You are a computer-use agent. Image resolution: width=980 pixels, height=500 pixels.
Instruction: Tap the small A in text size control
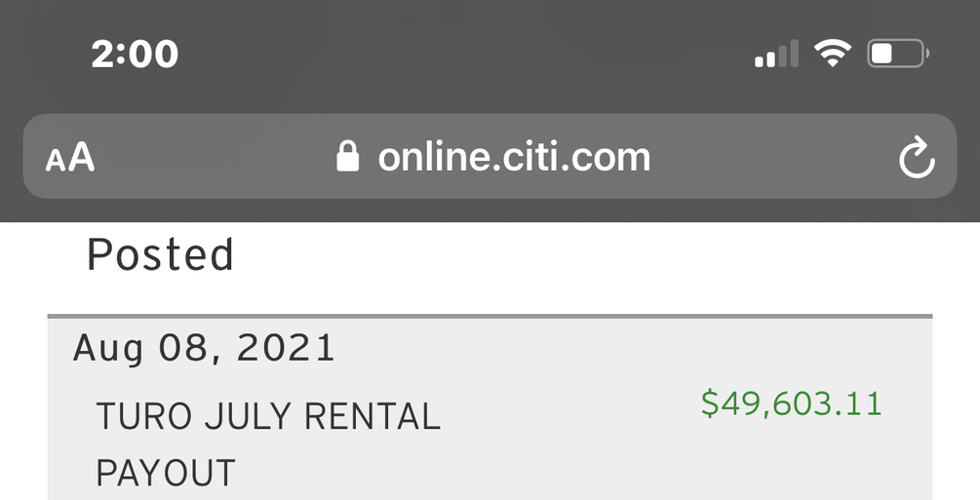click(x=55, y=161)
